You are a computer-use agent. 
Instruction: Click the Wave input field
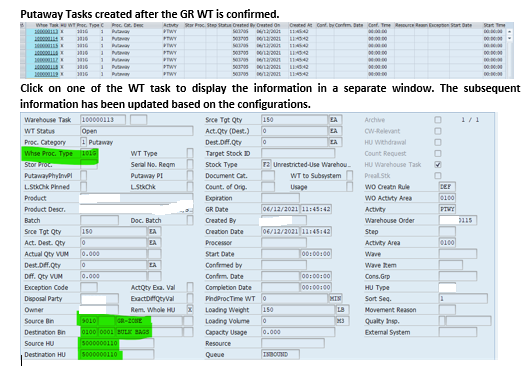click(458, 254)
